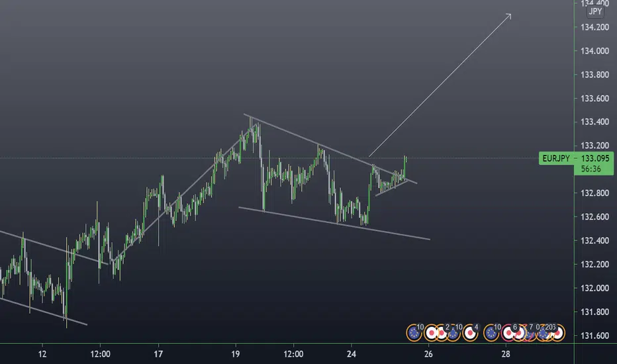Click the 131.800 price axis label
Screen dimensions: 617x364
[x=595, y=312]
